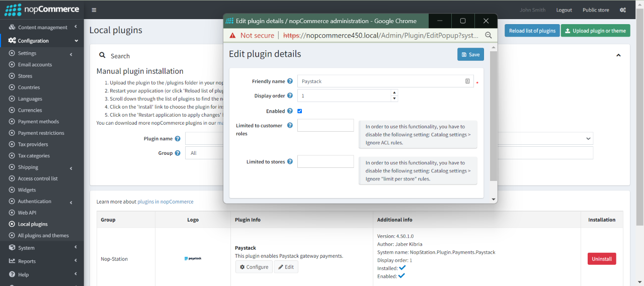Click into the Limited to stores field

[326, 161]
